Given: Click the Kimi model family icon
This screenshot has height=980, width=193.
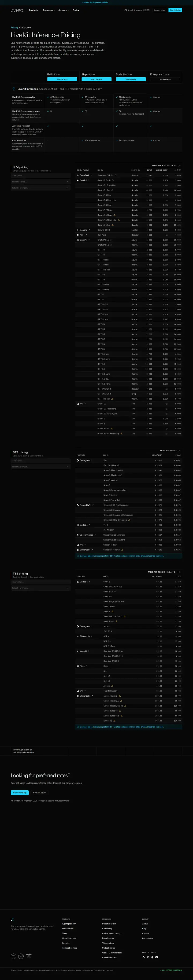Looking at the screenshot, I should (x=77, y=235).
